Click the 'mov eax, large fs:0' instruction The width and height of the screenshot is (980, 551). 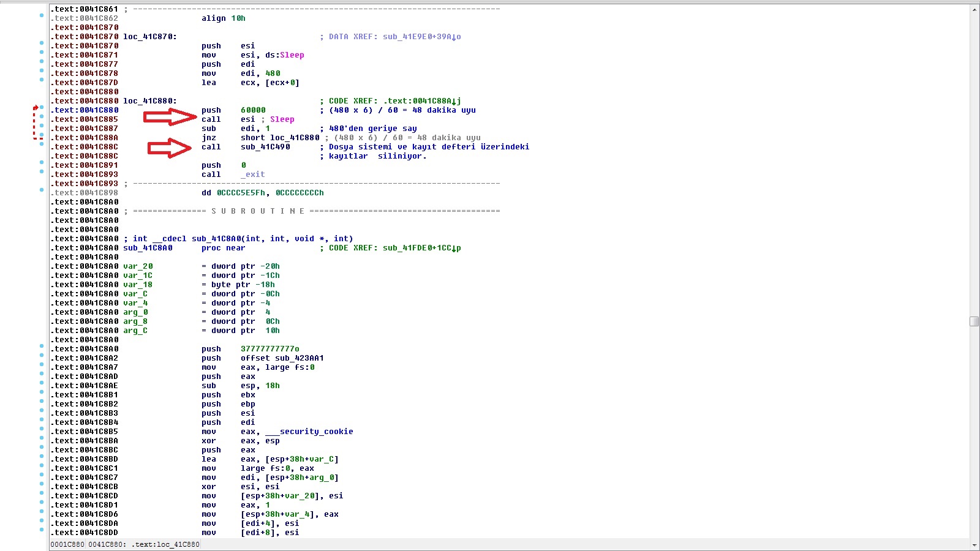pyautogui.click(x=258, y=367)
